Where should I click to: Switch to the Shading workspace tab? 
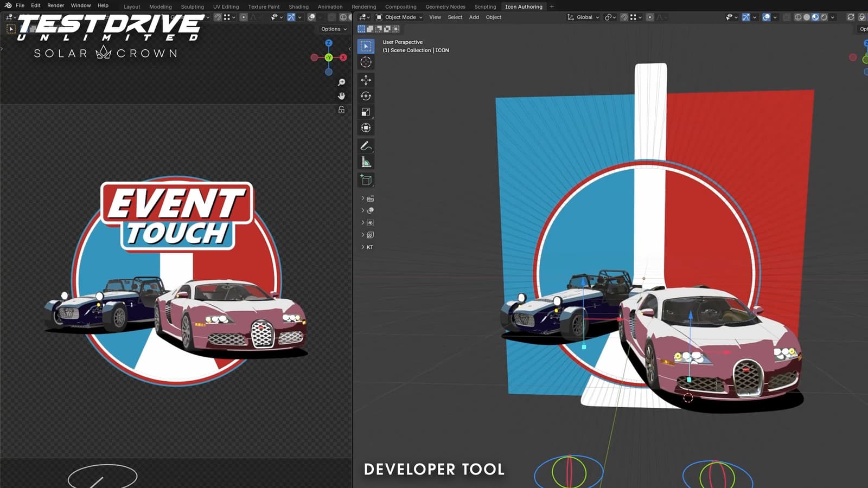coord(298,7)
